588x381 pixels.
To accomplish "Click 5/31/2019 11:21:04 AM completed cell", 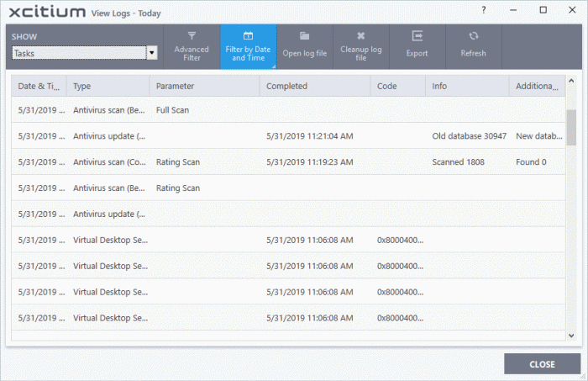I will click(x=310, y=136).
